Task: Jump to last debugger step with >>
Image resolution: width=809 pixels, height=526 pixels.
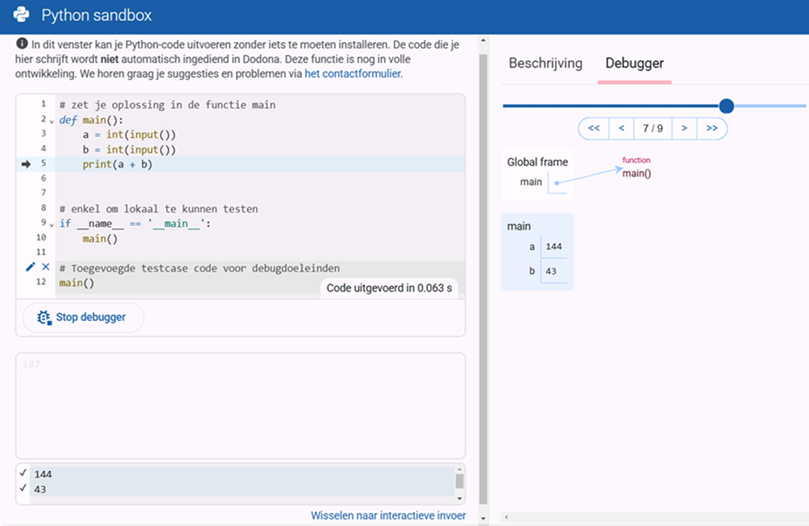Action: point(712,128)
